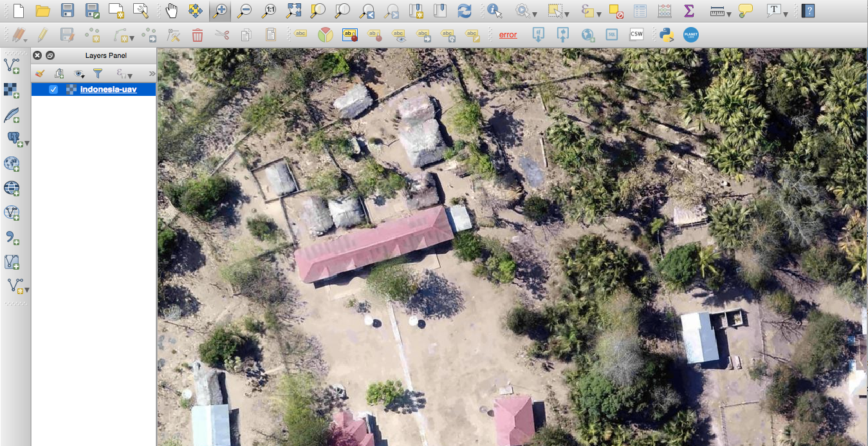This screenshot has width=868, height=446.
Task: Open the CSW MetaSearch catalog client
Action: click(636, 35)
